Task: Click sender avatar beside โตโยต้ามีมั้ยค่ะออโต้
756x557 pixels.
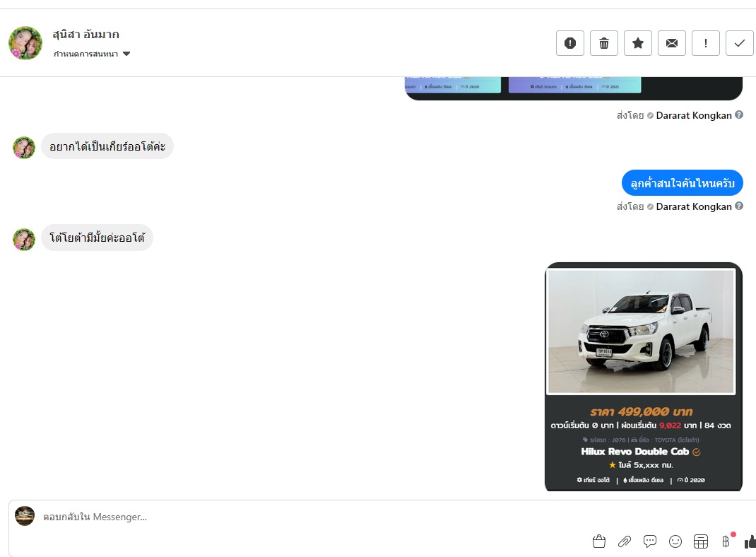Action: (24, 239)
